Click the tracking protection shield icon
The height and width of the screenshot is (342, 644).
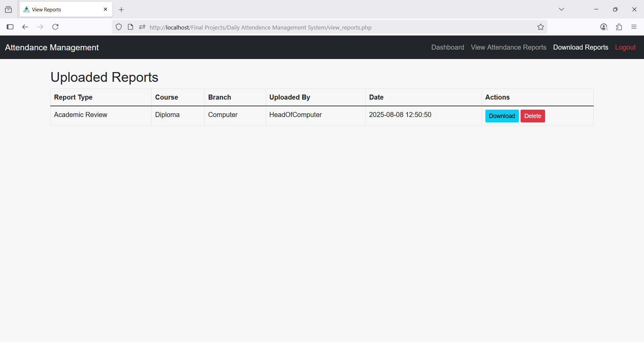click(119, 27)
